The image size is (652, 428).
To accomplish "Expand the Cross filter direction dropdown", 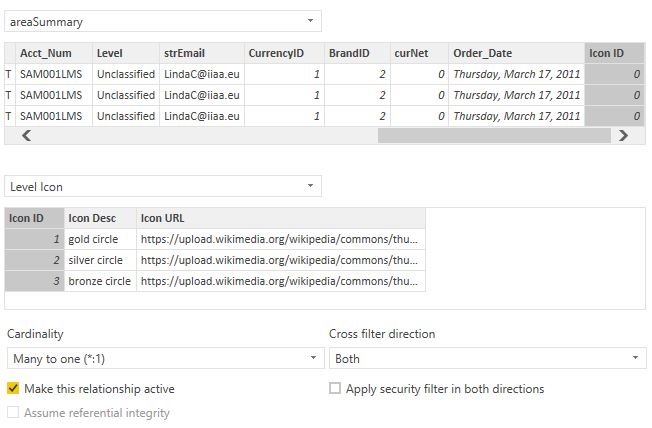I will 487,358.
